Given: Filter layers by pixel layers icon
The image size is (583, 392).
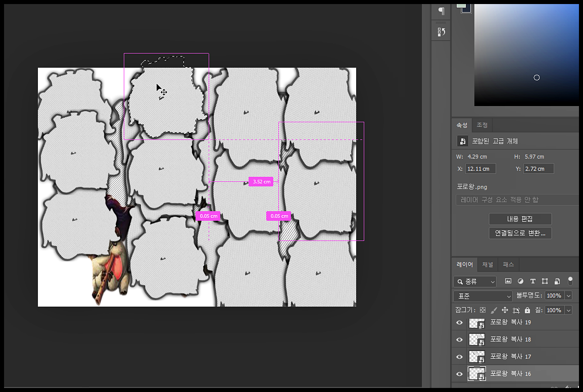Looking at the screenshot, I should [508, 281].
